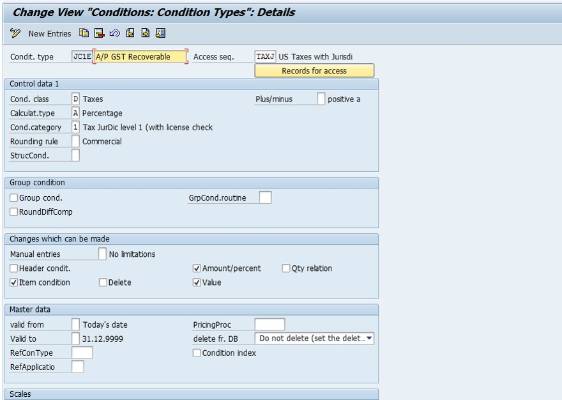Click the Today's date text
Screen dimensions: 562x400
(105, 325)
